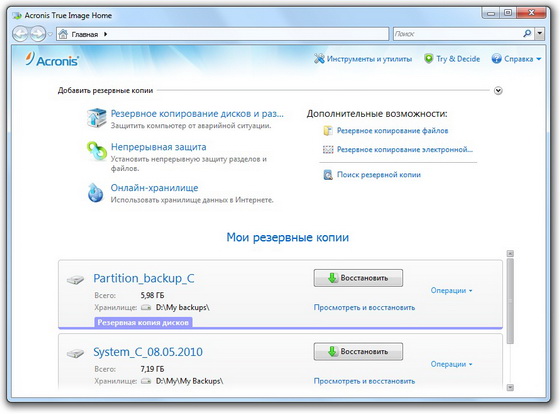Click the backup search icon

[328, 175]
